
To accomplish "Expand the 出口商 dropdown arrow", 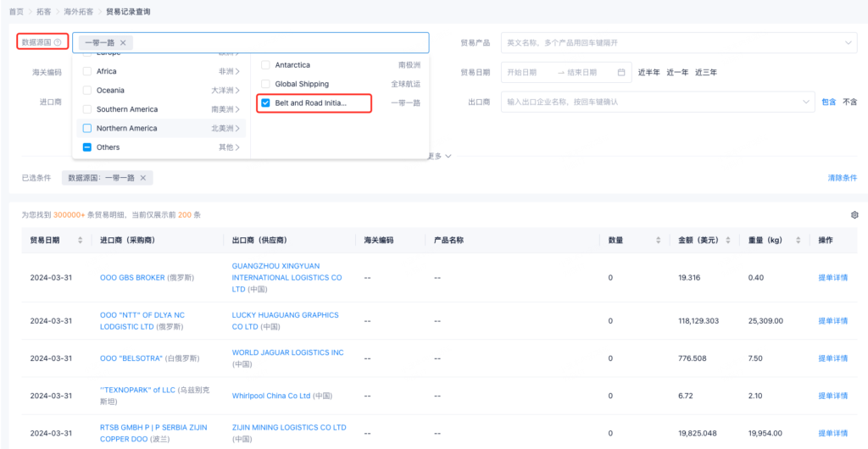I will click(x=806, y=102).
